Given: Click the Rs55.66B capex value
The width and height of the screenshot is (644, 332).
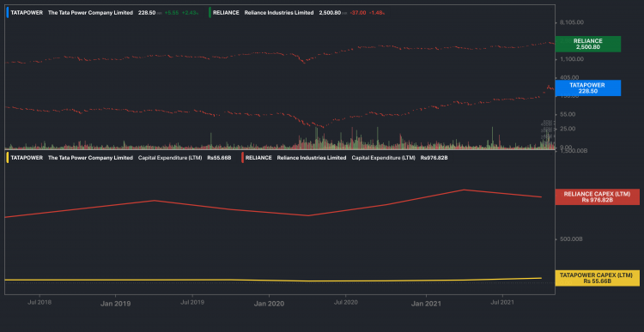Looking at the screenshot, I should point(219,158).
